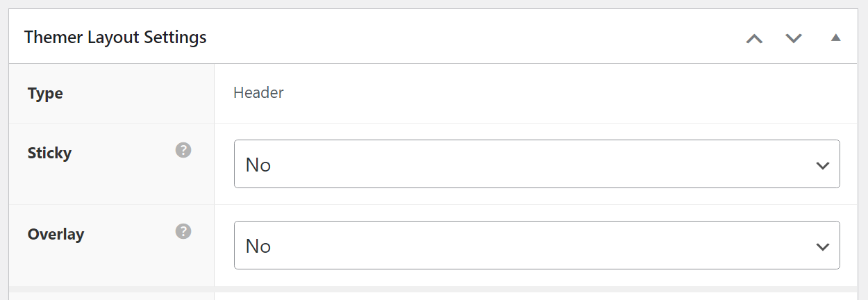The image size is (868, 300).
Task: Click the Overlay setting label
Action: [x=56, y=234]
